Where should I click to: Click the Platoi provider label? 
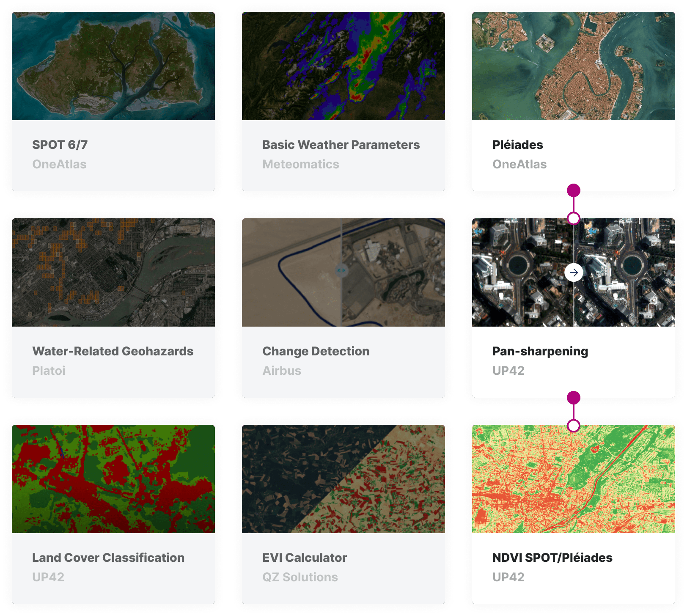49,371
